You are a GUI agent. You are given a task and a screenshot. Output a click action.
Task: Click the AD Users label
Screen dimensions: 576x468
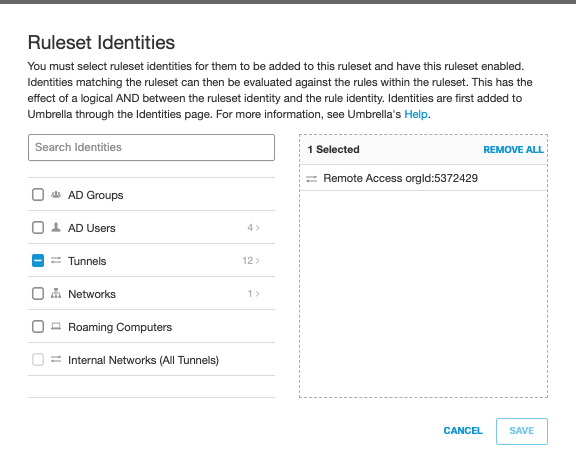click(x=92, y=228)
